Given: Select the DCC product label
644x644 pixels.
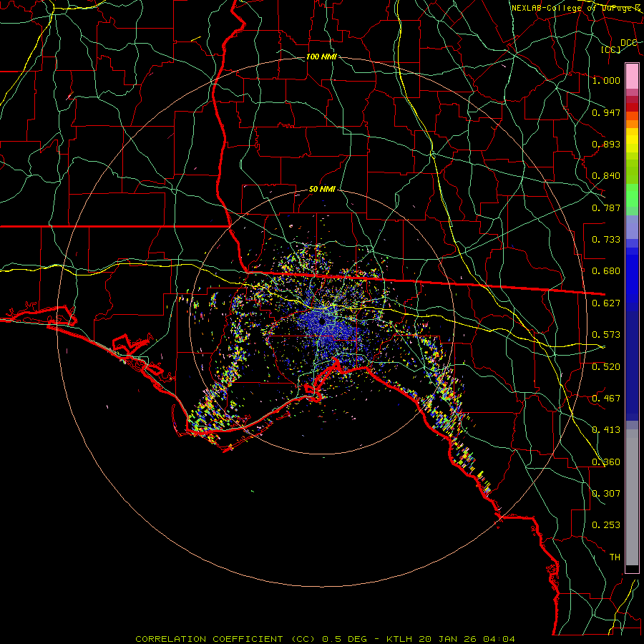Looking at the screenshot, I should (628, 42).
